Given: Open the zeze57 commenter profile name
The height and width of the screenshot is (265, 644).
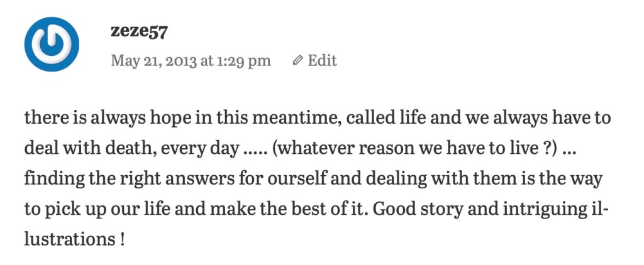Looking at the screenshot, I should coord(139,31).
